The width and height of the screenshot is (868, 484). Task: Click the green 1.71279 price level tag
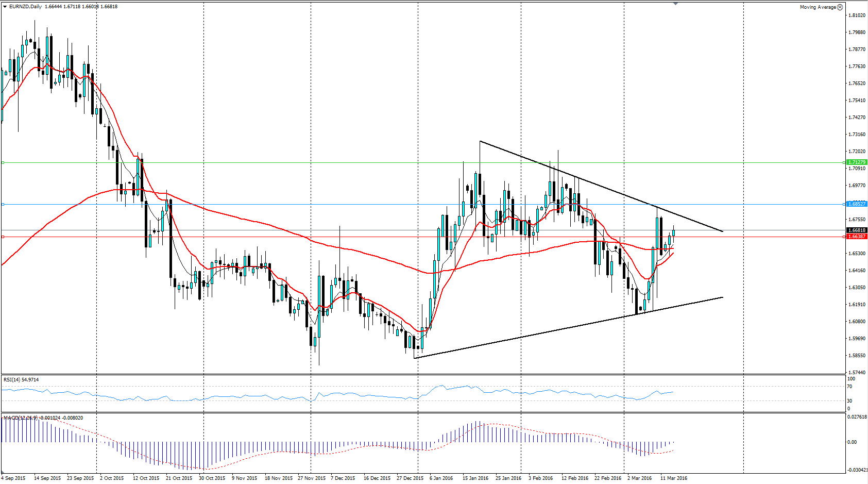[857, 162]
